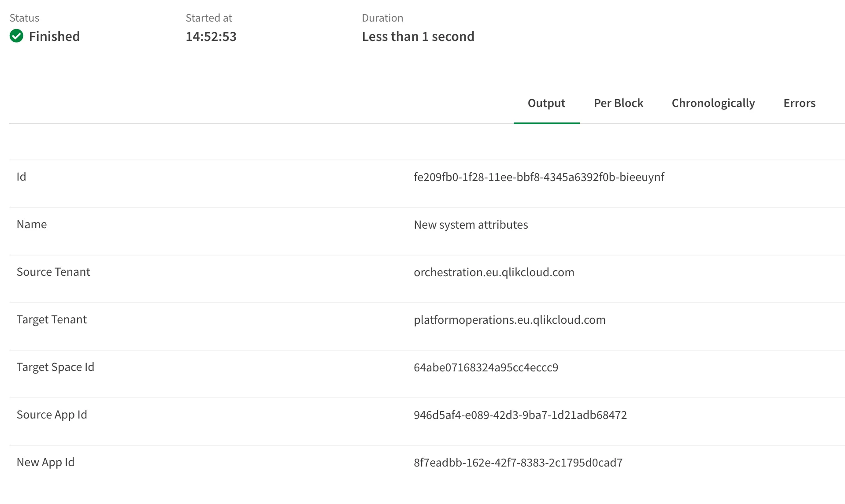Check the Errors tab
The height and width of the screenshot is (504, 845).
[x=799, y=103]
